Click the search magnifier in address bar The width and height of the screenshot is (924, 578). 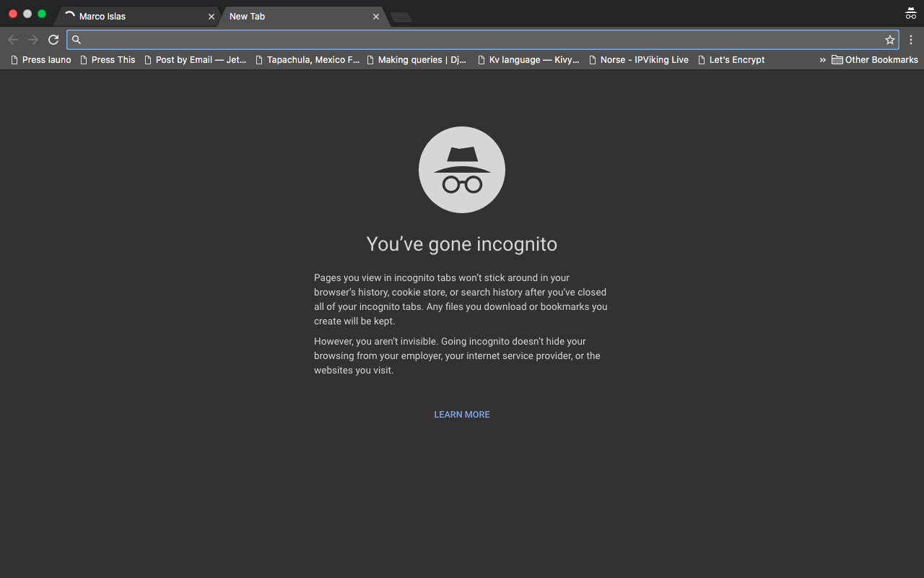click(77, 40)
